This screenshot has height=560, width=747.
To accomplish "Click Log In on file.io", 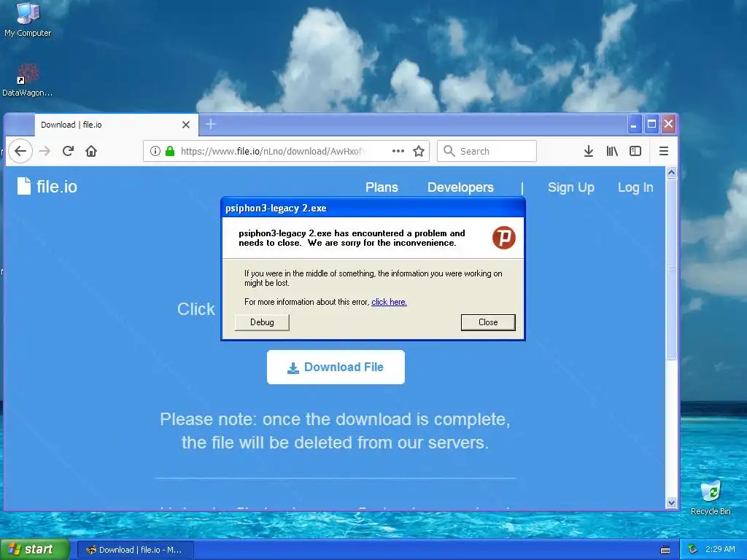I will (635, 187).
